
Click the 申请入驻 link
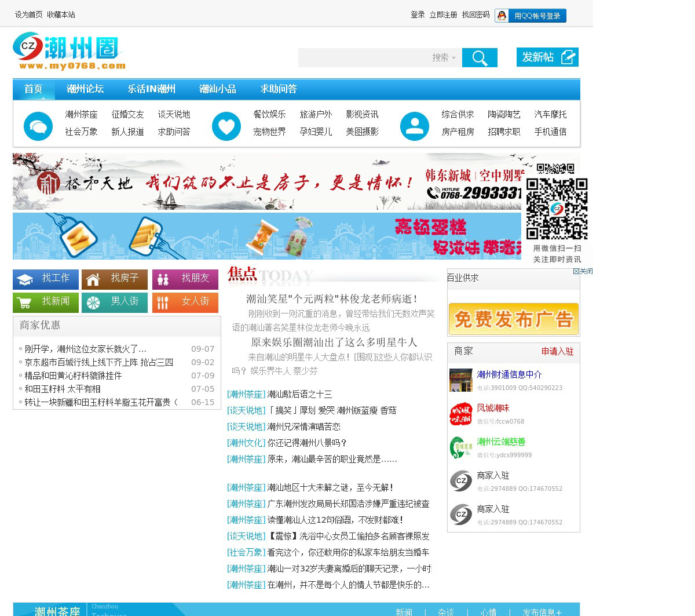(557, 352)
